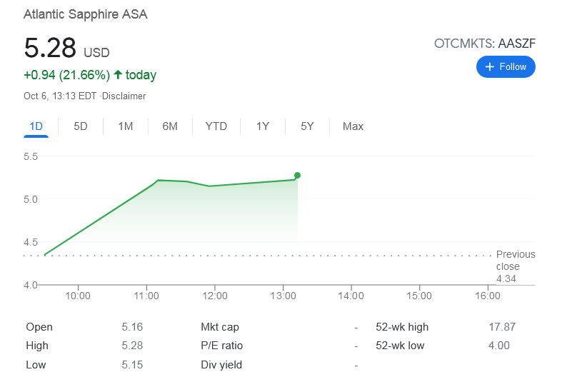Open the Disclaimer link

coord(124,96)
